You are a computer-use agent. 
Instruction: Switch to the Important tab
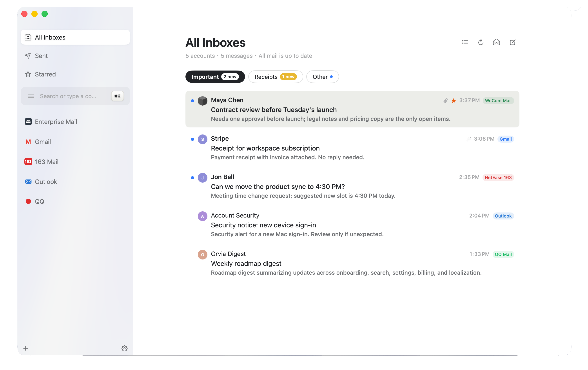tap(215, 77)
